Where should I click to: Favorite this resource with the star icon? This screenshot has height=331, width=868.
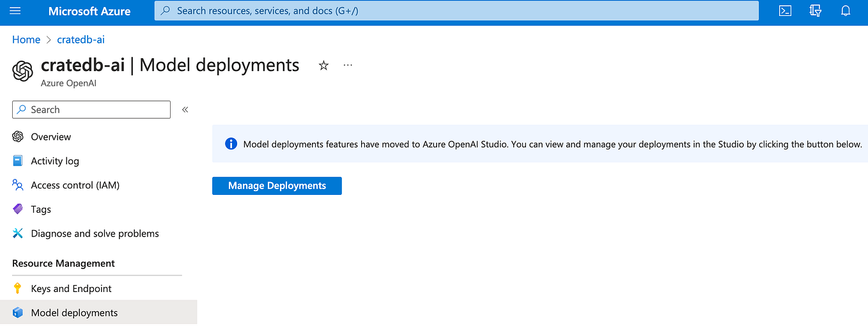323,65
